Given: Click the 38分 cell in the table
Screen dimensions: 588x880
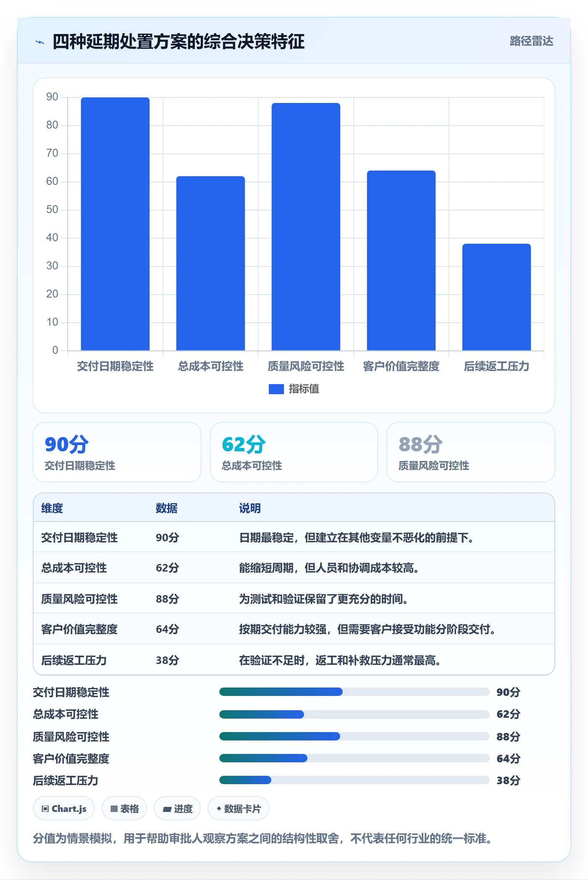Looking at the screenshot, I should click(168, 660).
